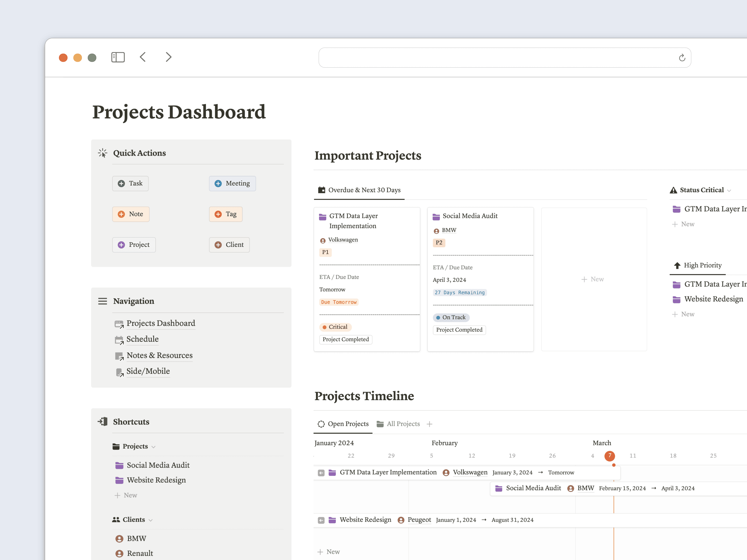Click the Navigation hamburger icon

click(x=102, y=301)
